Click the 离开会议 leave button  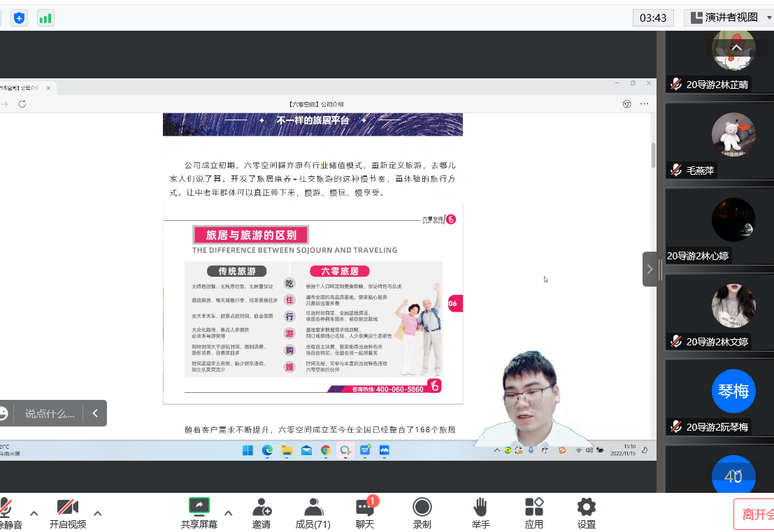point(755,515)
